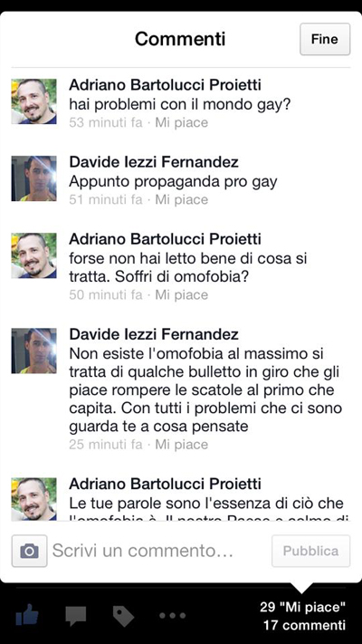The width and height of the screenshot is (362, 644).
Task: Tap Mi piace under the 50 minuti fa comment
Action: point(181,295)
